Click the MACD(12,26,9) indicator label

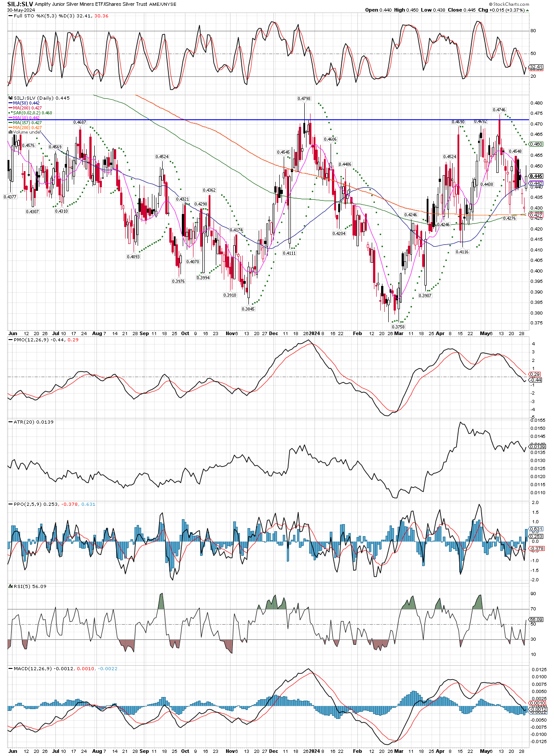66,669
